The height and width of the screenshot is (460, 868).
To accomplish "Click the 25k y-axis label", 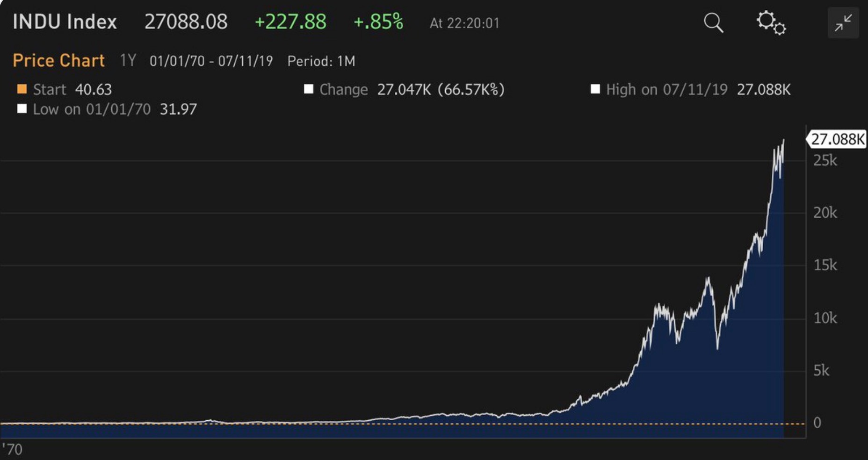I will coord(825,161).
